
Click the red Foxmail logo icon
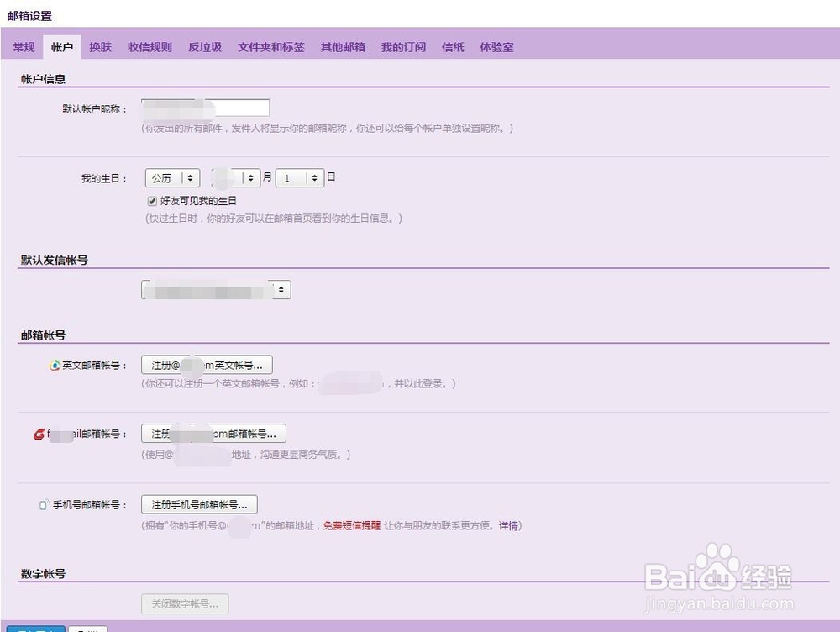click(39, 434)
